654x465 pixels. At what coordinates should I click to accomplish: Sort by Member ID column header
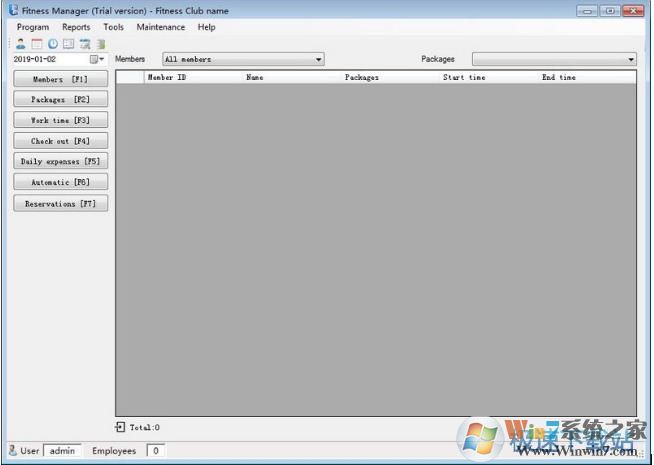(193, 77)
